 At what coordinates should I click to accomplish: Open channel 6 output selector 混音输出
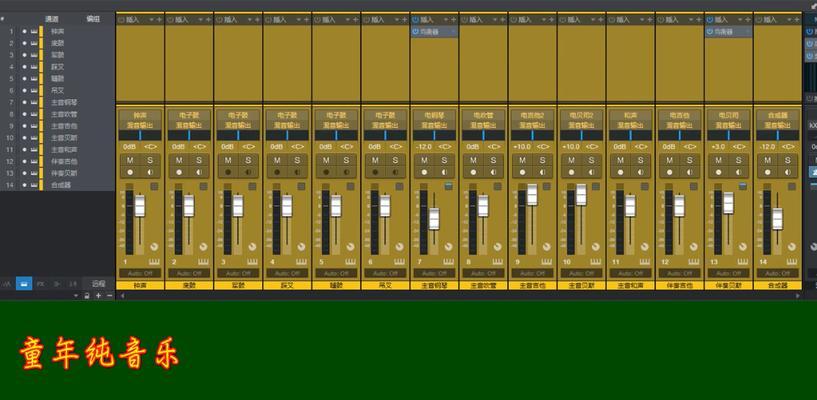point(385,125)
